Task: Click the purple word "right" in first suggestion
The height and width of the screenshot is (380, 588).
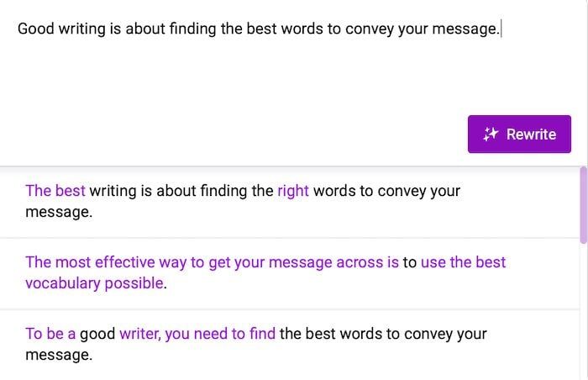Action: (x=293, y=191)
